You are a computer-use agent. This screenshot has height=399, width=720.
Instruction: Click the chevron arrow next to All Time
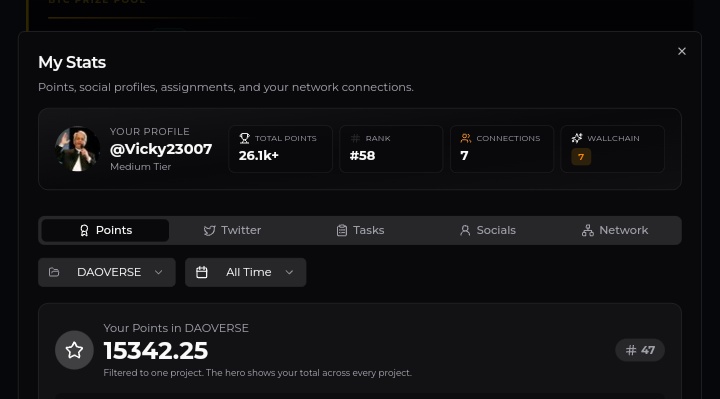click(289, 272)
